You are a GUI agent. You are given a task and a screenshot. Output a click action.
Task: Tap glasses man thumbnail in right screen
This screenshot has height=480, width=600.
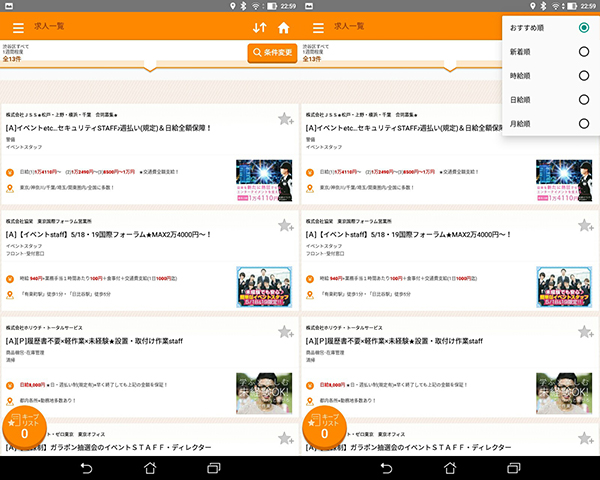564,393
